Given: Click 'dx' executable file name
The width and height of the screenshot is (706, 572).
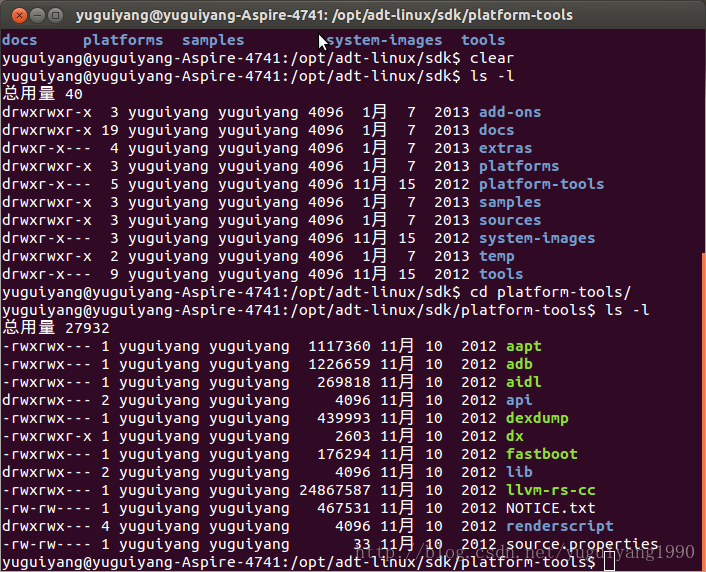Looking at the screenshot, I should pyautogui.click(x=514, y=436).
